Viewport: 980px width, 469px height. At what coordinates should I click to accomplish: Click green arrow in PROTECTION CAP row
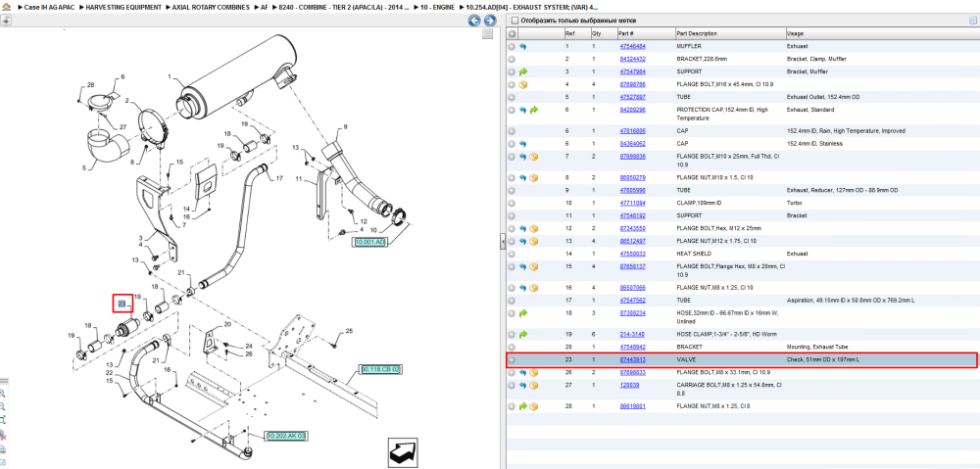point(534,110)
